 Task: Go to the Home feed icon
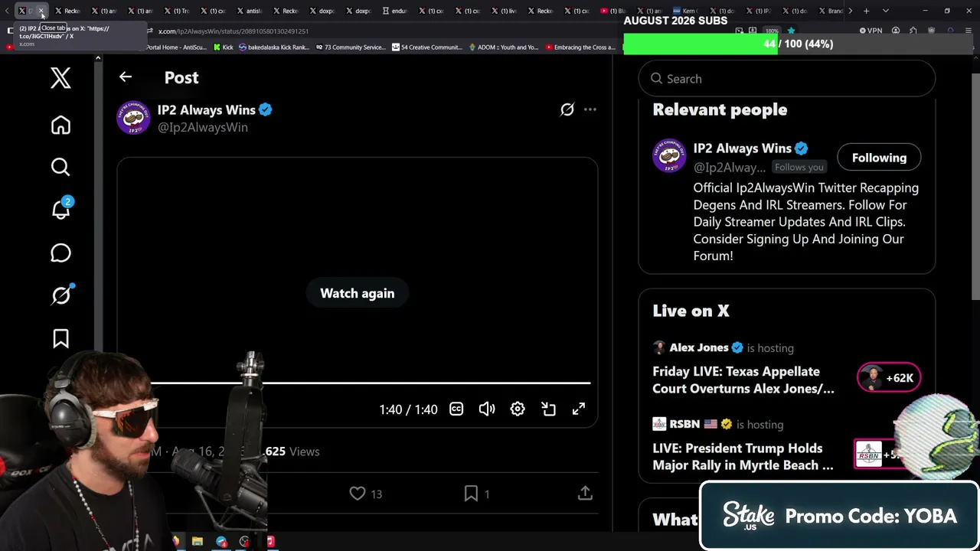pyautogui.click(x=60, y=125)
